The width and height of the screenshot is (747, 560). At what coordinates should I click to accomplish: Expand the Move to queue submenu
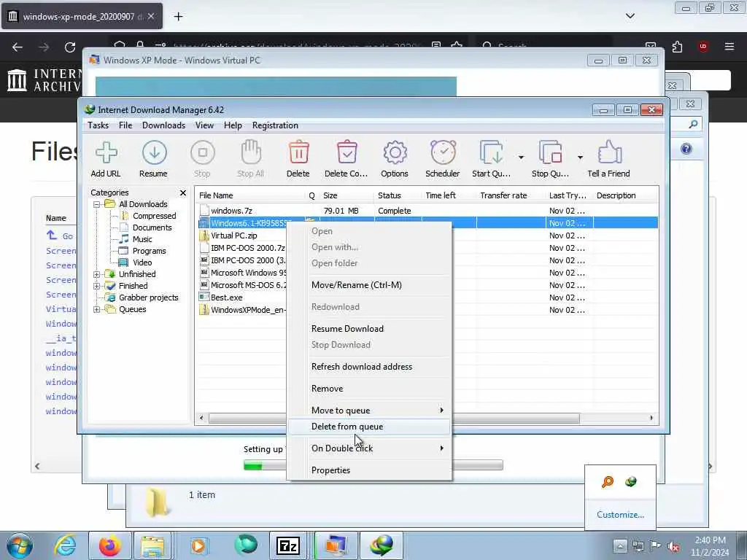tap(369, 411)
